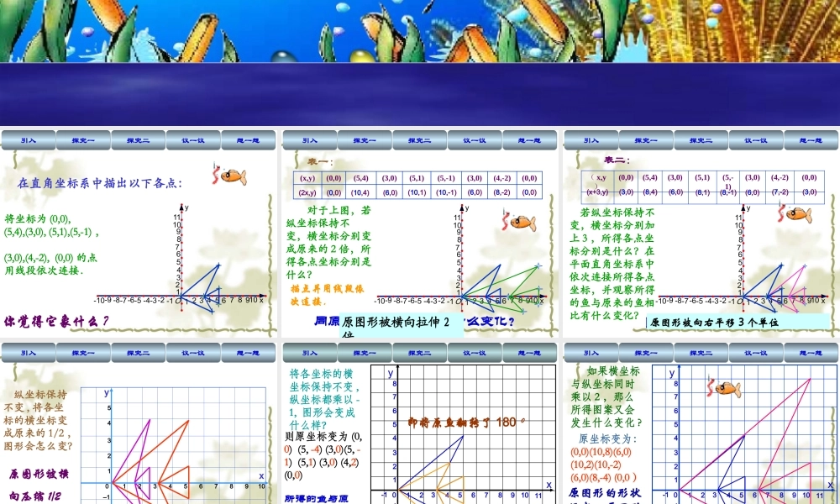Viewport: 840px width, 504px height.
Task: Click 探究一 button on the 表二 slide
Action: pyautogui.click(x=646, y=140)
